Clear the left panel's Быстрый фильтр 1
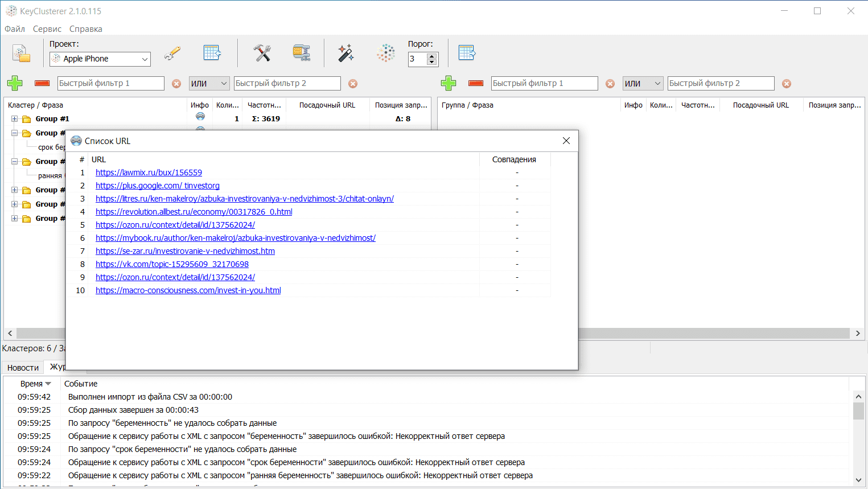The image size is (868, 489). pyautogui.click(x=176, y=84)
